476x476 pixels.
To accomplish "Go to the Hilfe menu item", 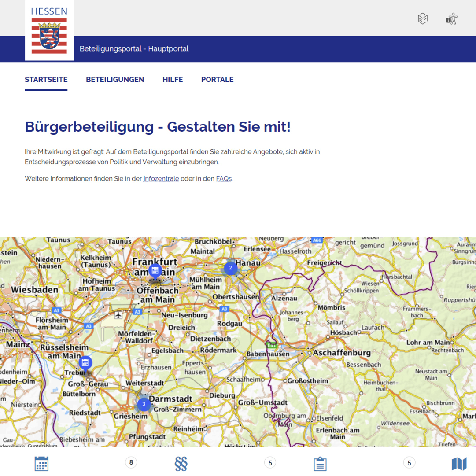I will tap(173, 80).
